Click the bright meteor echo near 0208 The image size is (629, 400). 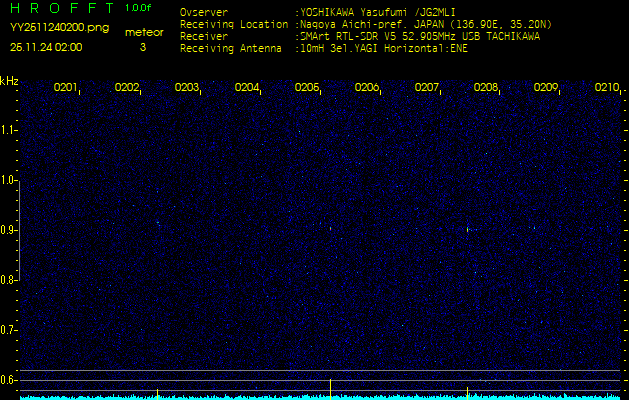point(468,229)
